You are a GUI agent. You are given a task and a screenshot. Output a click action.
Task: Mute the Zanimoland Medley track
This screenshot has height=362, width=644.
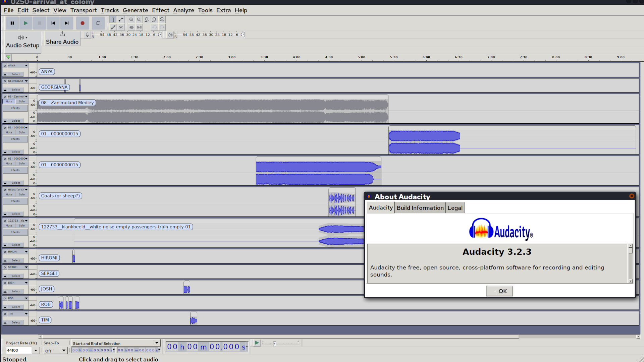pyautogui.click(x=9, y=102)
